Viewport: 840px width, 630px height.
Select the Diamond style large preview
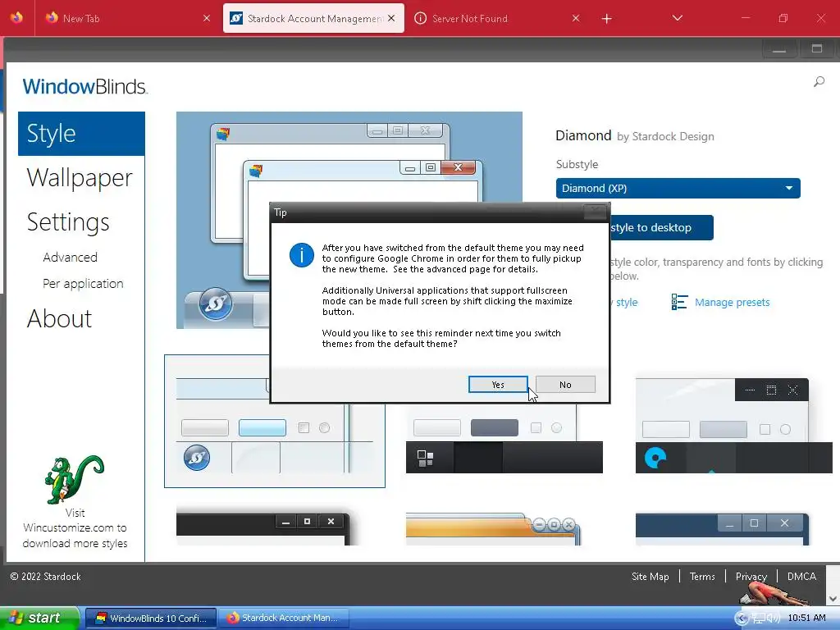(x=349, y=220)
